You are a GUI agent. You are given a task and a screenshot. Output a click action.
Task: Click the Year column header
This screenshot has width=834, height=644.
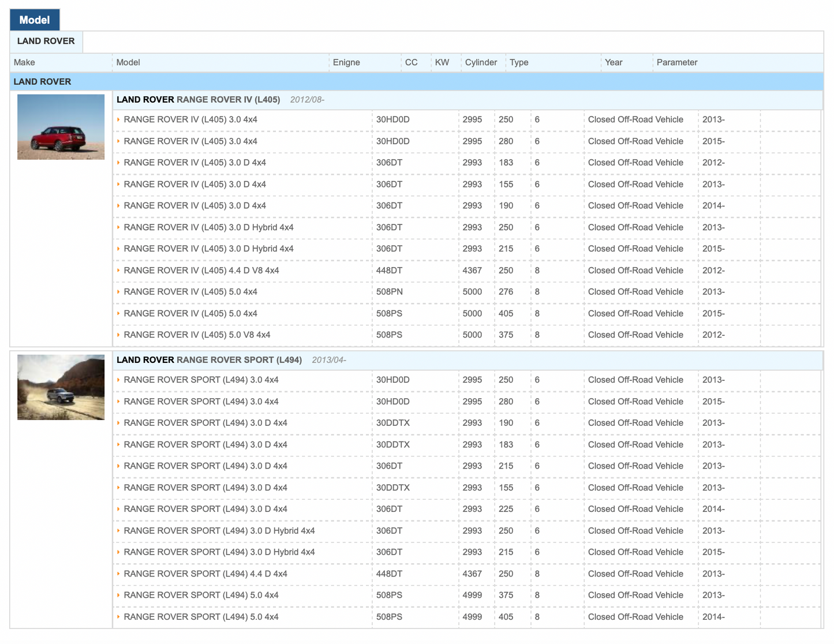(613, 62)
